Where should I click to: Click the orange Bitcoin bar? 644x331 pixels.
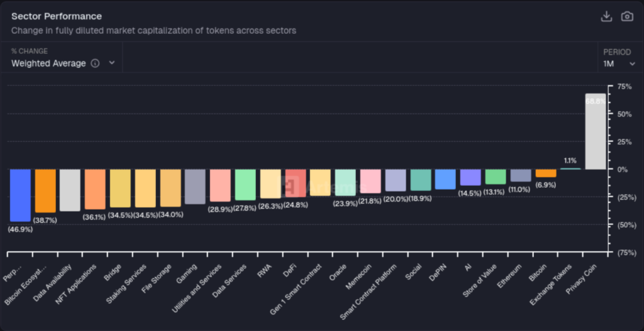tap(545, 173)
